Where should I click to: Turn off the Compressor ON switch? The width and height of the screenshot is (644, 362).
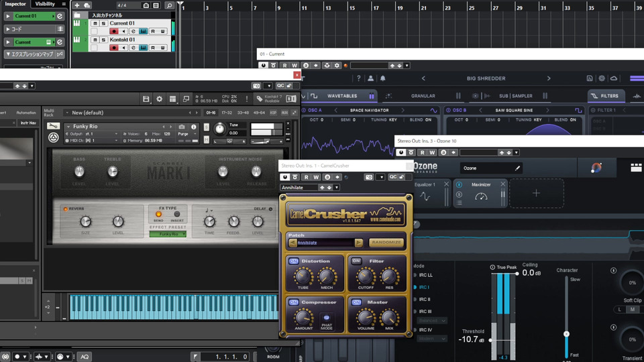[294, 302]
